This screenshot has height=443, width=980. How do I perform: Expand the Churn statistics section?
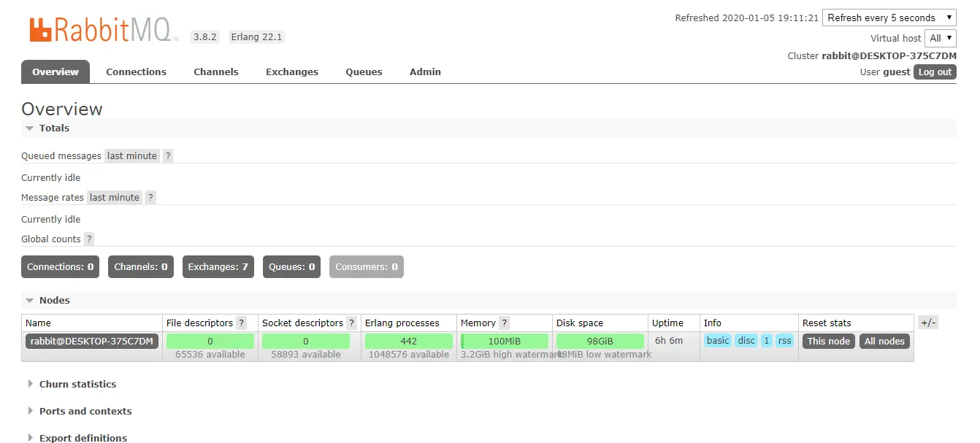[77, 384]
